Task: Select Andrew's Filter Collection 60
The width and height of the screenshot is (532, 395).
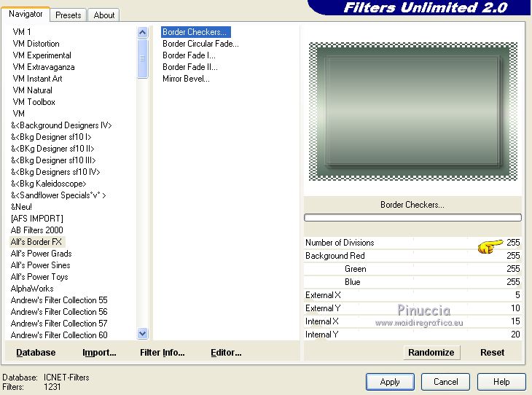Action: point(59,335)
